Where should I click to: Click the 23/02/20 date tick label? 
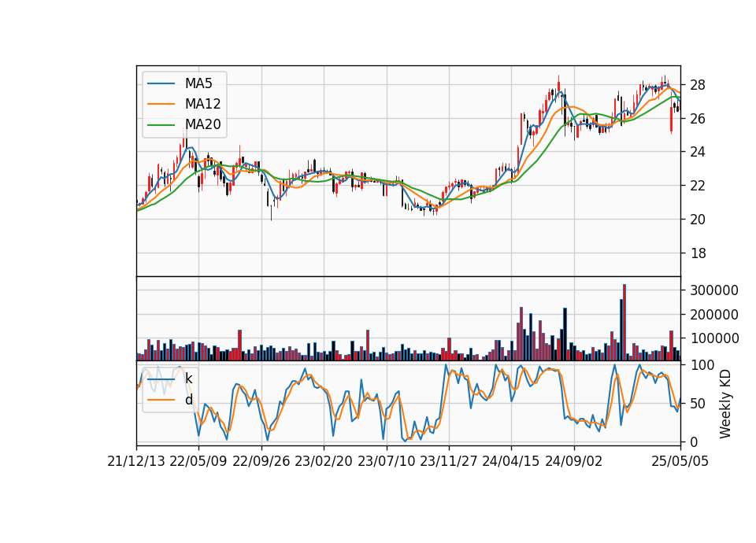click(x=324, y=462)
